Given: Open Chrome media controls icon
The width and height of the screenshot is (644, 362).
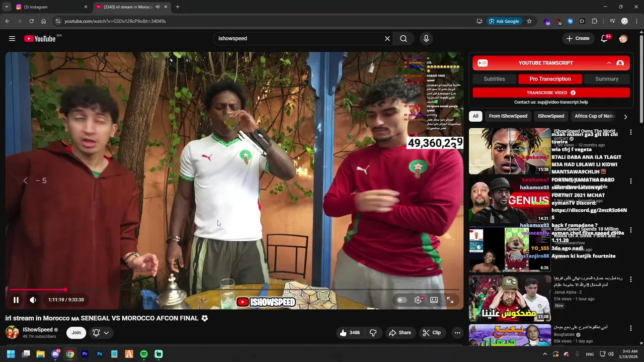Looking at the screenshot, I should pos(612,21).
